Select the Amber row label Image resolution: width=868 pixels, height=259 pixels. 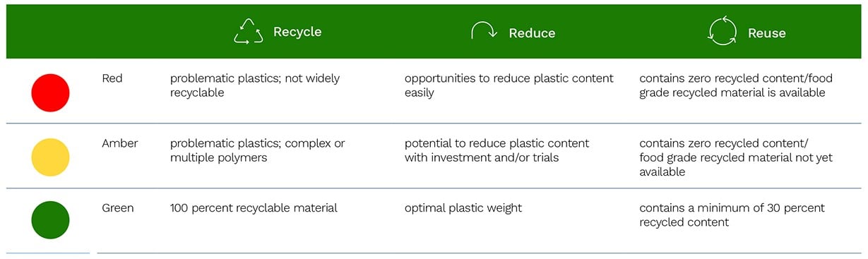(120, 143)
